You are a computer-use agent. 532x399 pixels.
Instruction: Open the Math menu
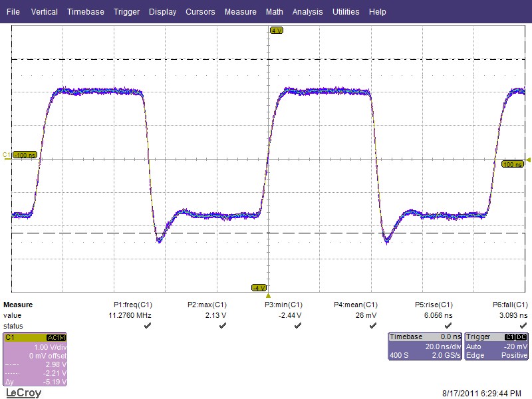point(275,11)
